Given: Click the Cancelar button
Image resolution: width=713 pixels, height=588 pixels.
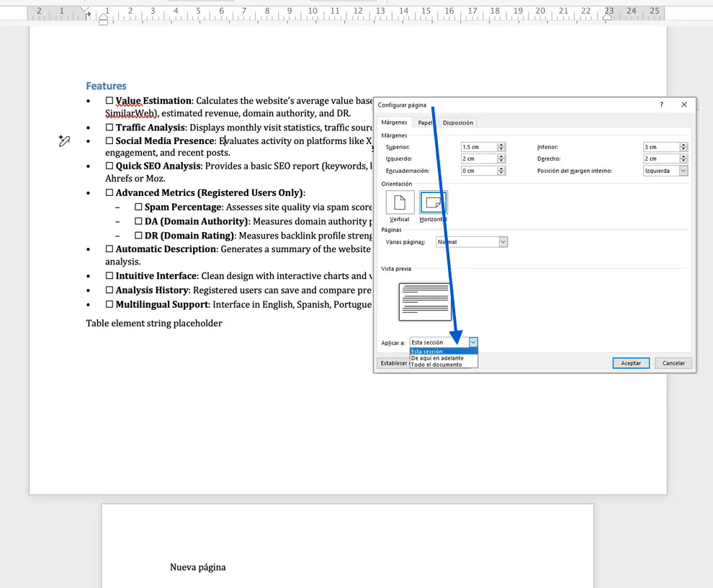Looking at the screenshot, I should (x=673, y=363).
